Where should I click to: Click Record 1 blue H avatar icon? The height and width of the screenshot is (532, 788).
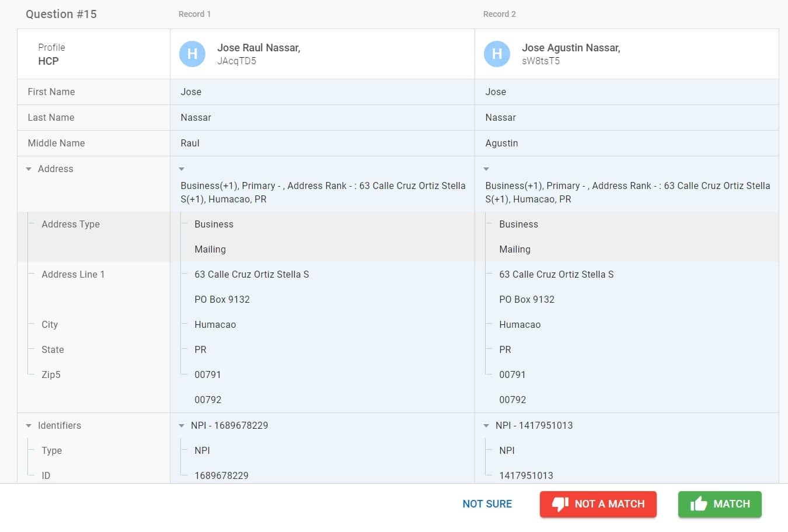192,54
